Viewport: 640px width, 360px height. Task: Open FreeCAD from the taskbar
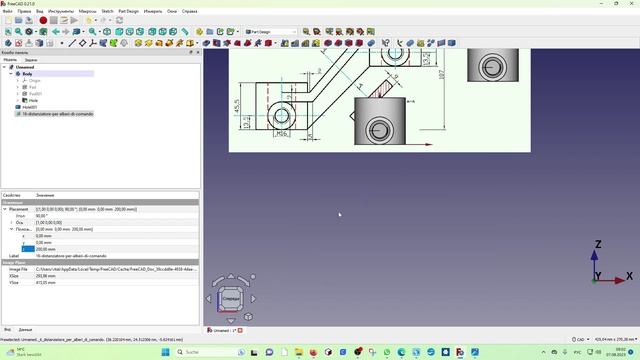460,352
